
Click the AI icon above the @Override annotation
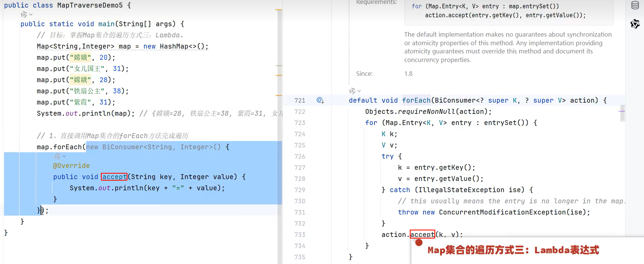pos(57,156)
